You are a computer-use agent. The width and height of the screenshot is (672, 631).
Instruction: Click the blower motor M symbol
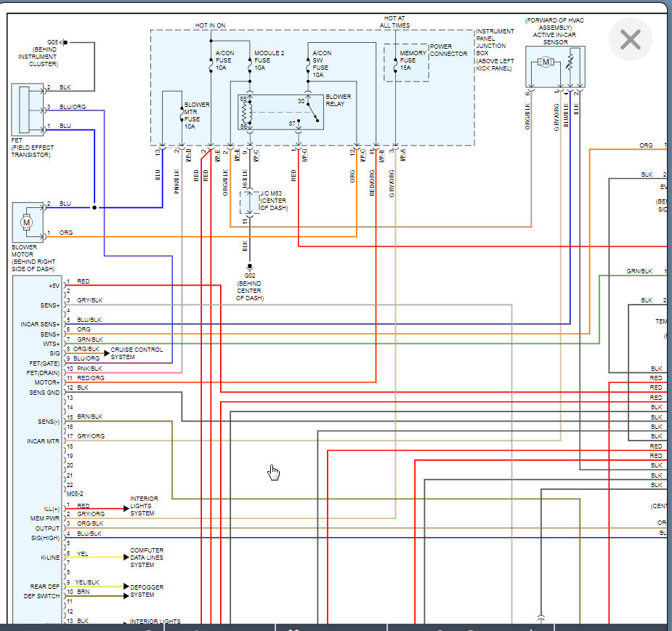coord(27,222)
